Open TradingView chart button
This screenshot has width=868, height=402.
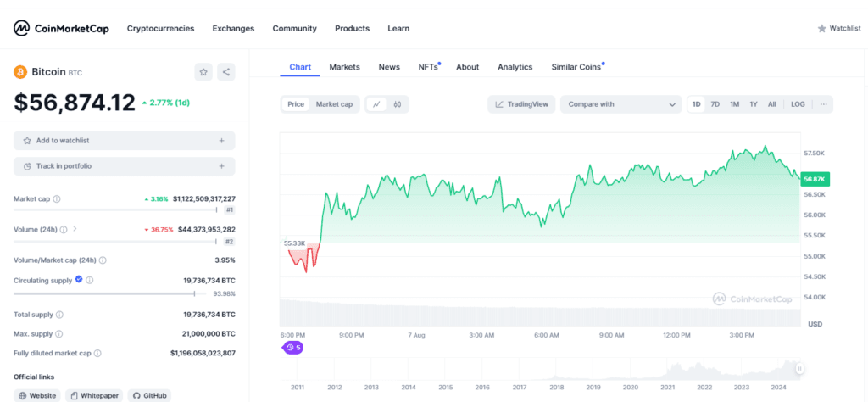(521, 104)
